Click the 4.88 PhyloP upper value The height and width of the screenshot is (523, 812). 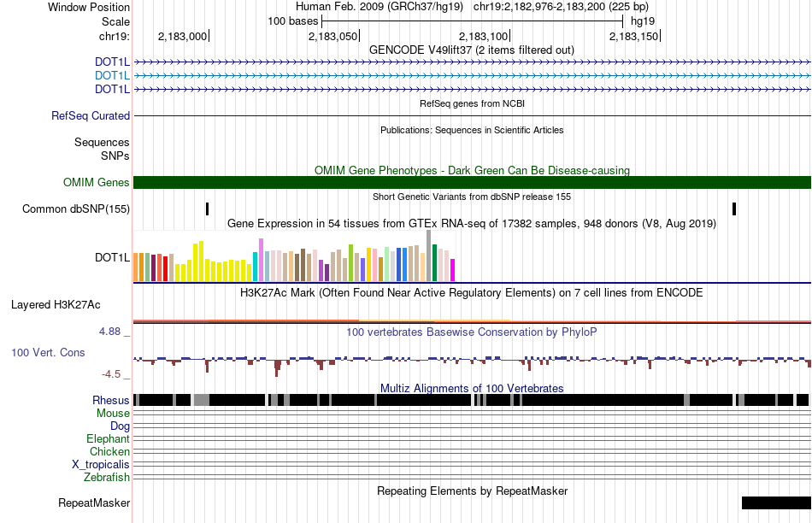coord(109,332)
